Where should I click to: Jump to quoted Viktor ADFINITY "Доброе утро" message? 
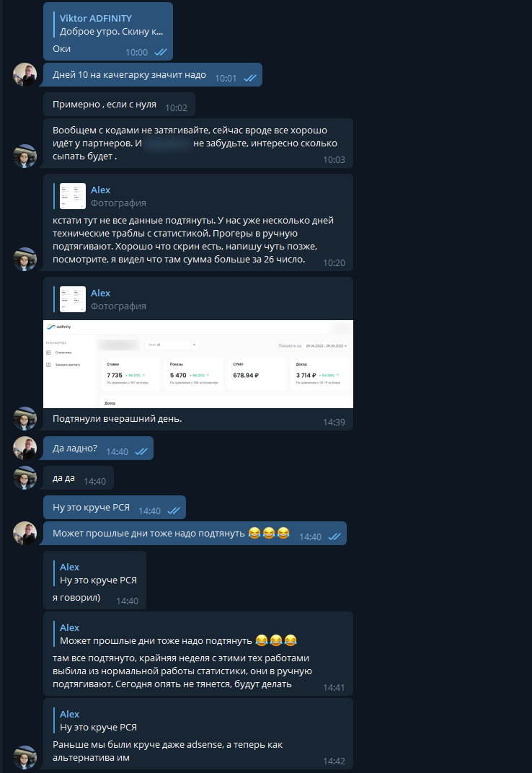point(111,25)
